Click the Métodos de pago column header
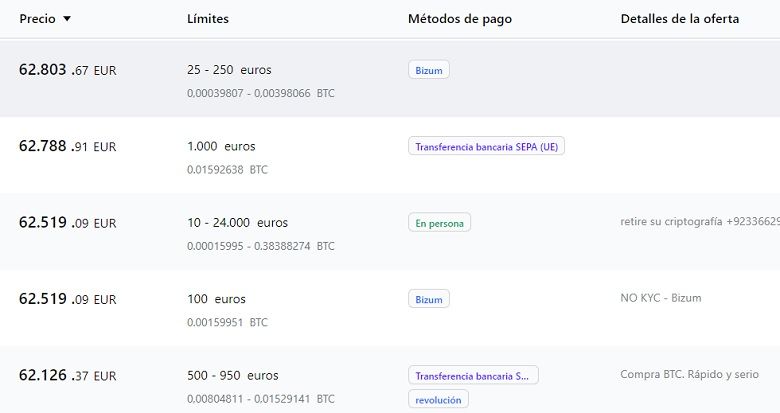The height and width of the screenshot is (413, 780). point(460,19)
